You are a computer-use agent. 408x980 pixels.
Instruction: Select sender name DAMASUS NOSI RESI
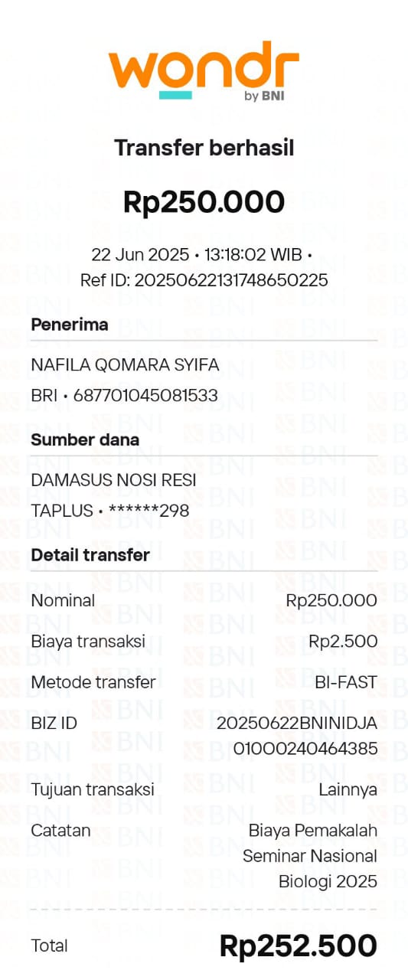(113, 480)
